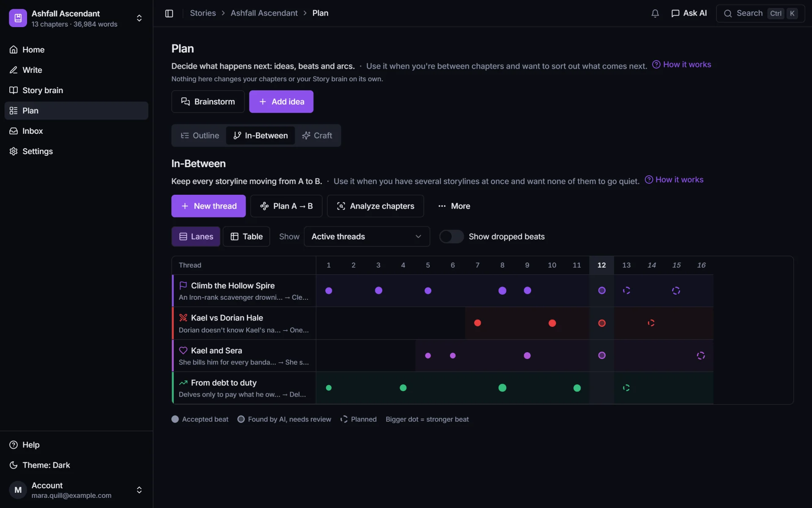The image size is (812, 508).
Task: Open the More options menu
Action: click(454, 206)
